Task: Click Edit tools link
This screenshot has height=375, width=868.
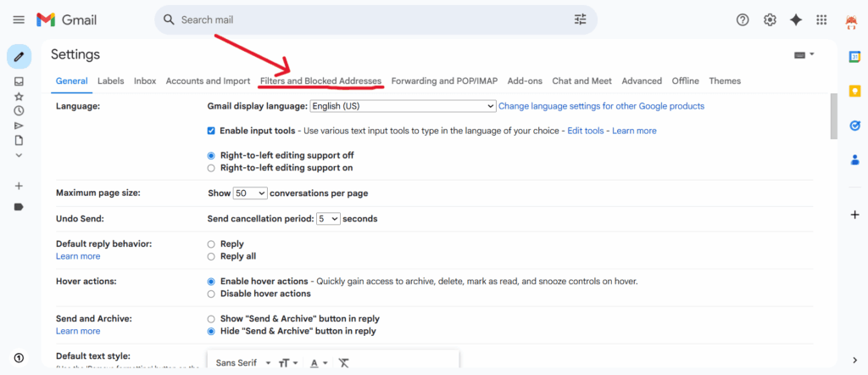Action: [x=585, y=131]
